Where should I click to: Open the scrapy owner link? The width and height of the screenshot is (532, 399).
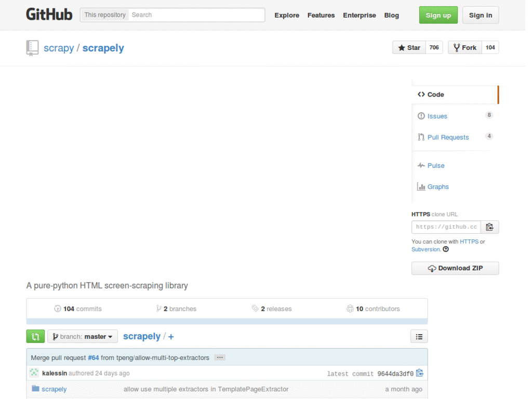(x=59, y=48)
